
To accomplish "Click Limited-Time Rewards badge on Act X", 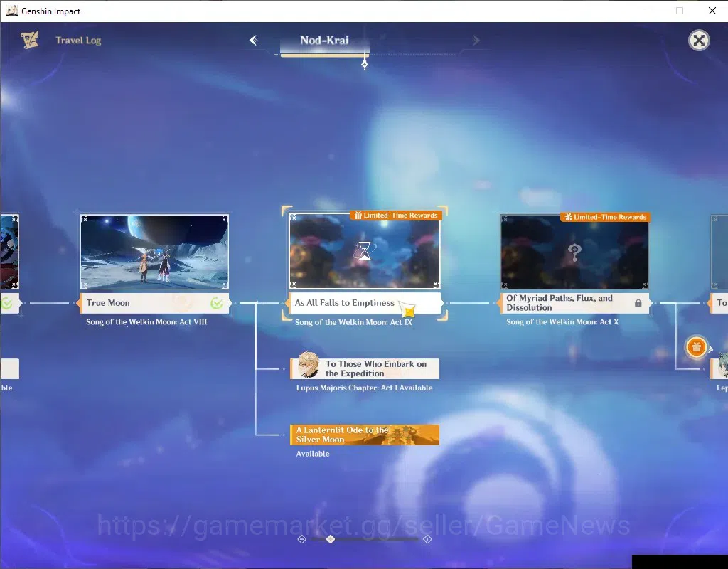I will tap(606, 217).
